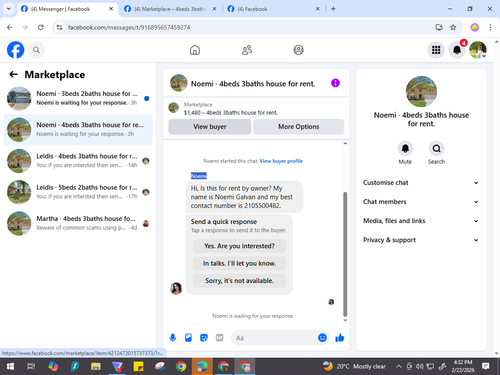Open Chrome three-dot menu
This screenshot has height=375, width=500.
[490, 27]
